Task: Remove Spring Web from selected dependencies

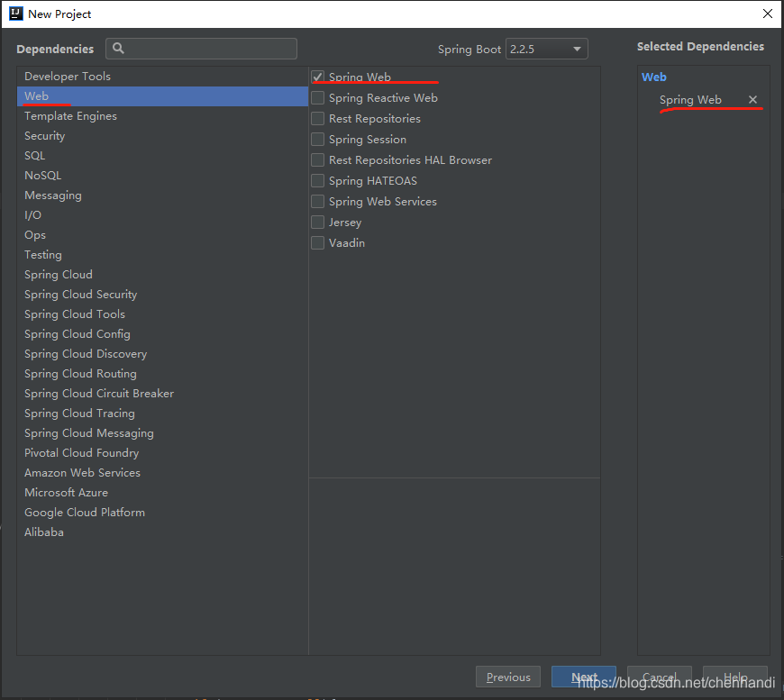Action: tap(752, 99)
